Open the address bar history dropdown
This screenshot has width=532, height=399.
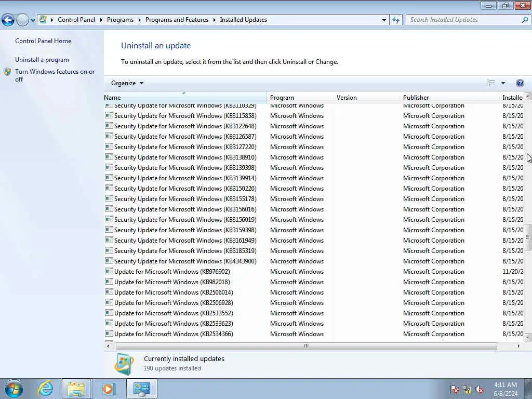pos(384,20)
